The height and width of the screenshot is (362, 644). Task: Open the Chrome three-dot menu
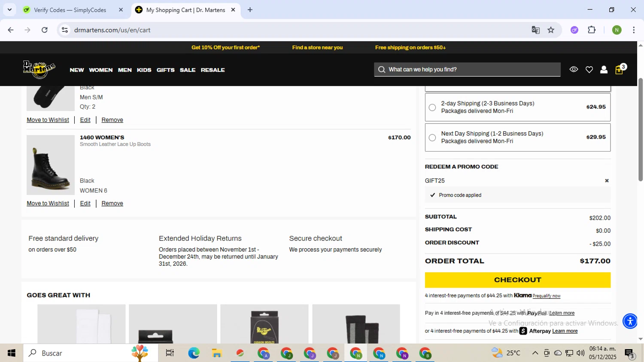(x=634, y=30)
